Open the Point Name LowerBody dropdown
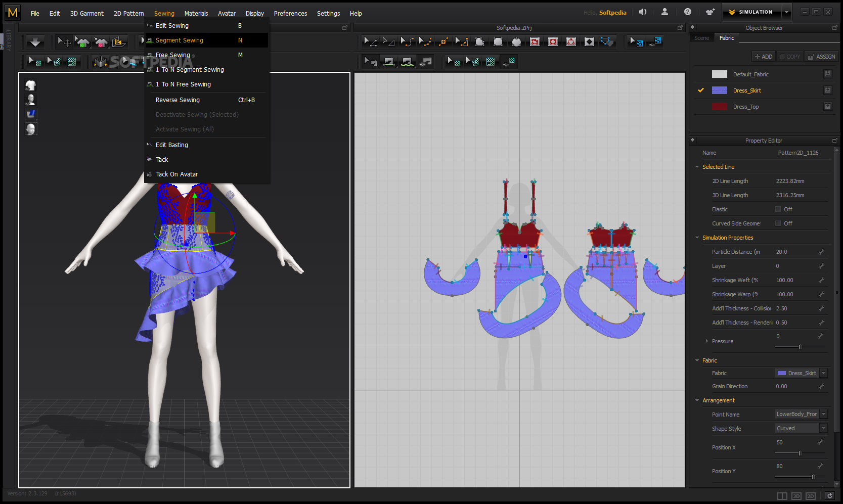Image resolution: width=843 pixels, height=504 pixels. pos(824,414)
